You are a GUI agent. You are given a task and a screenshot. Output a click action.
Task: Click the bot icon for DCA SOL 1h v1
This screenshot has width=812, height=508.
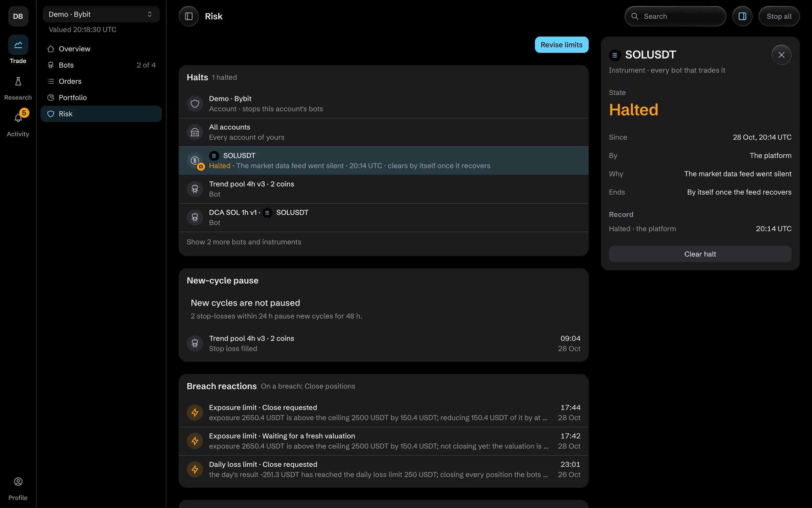pos(195,217)
